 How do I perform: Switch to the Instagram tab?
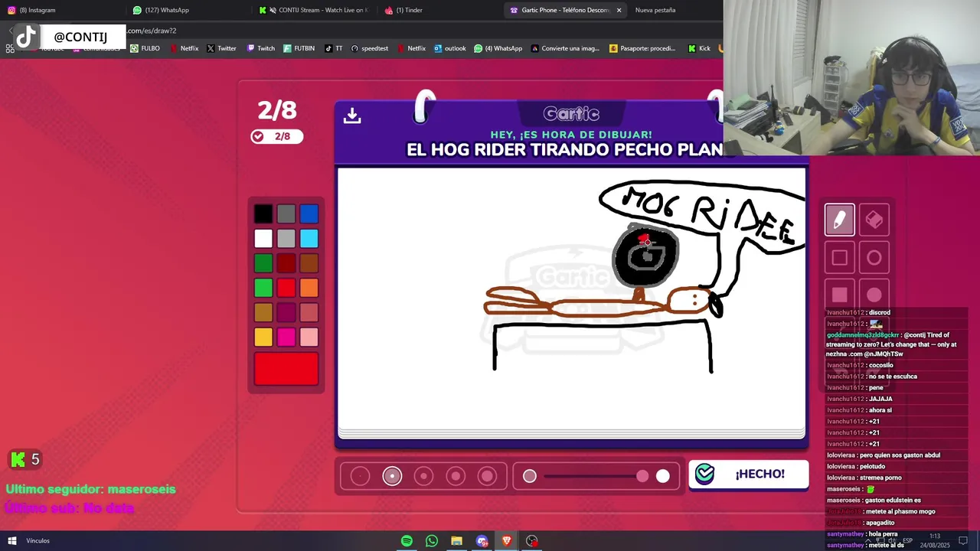pyautogui.click(x=61, y=10)
